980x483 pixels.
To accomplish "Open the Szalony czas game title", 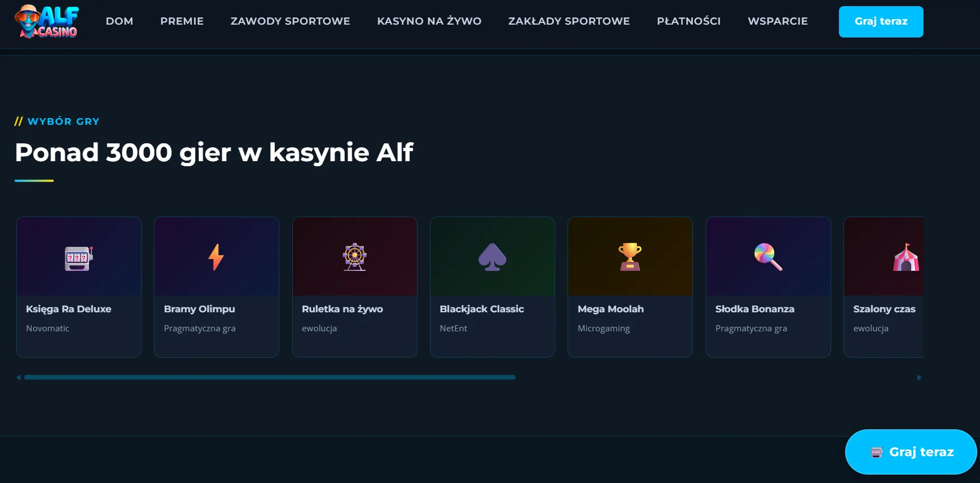I will tap(884, 309).
